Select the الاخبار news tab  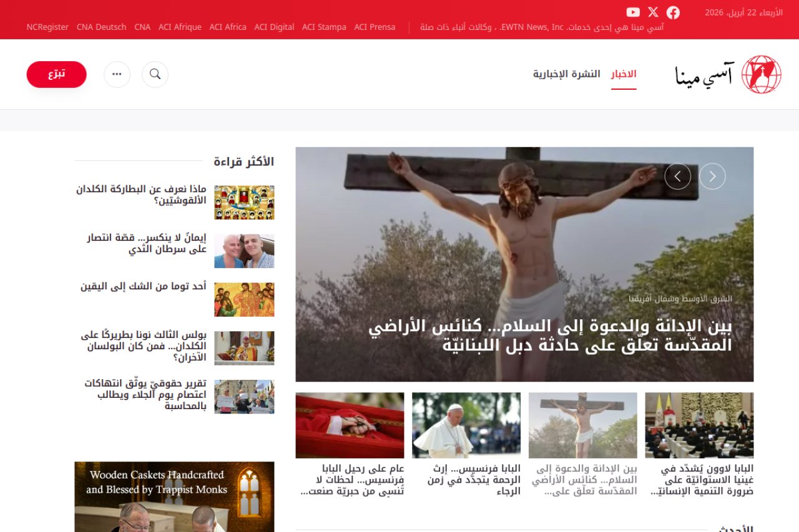[624, 74]
